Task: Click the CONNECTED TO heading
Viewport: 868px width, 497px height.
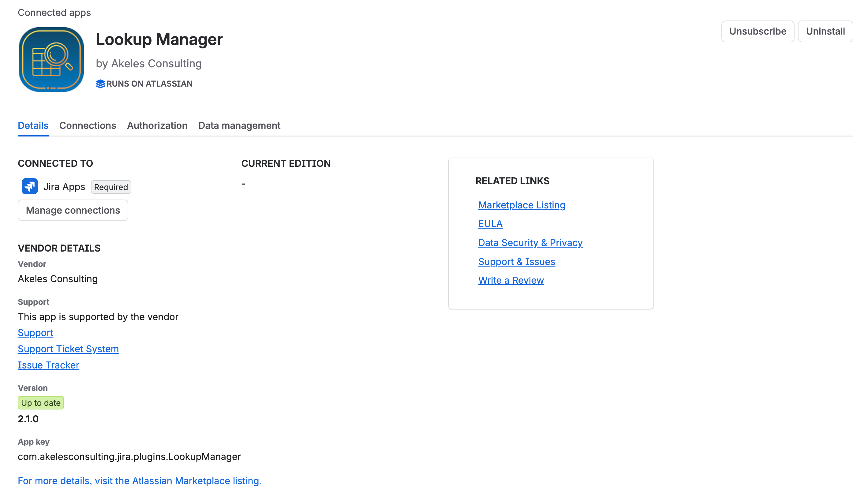Action: pos(55,163)
